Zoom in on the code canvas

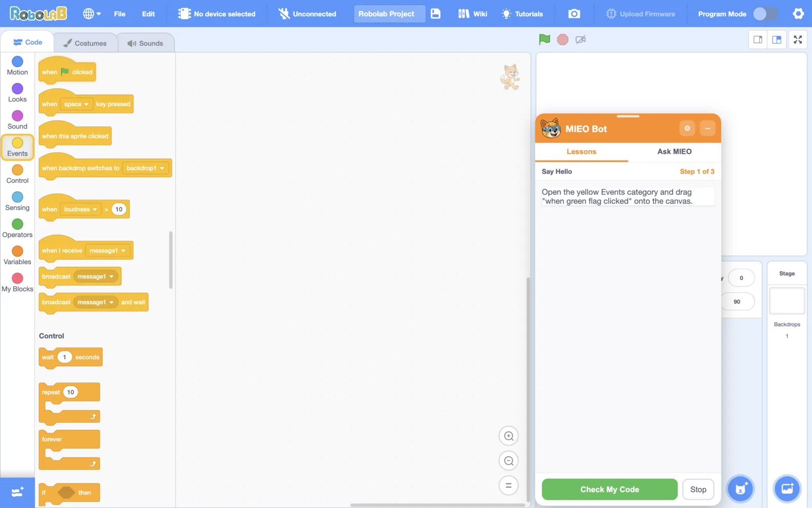click(509, 436)
